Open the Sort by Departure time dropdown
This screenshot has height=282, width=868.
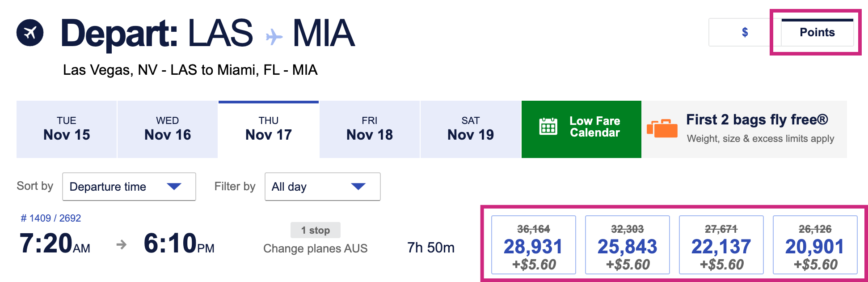129,187
